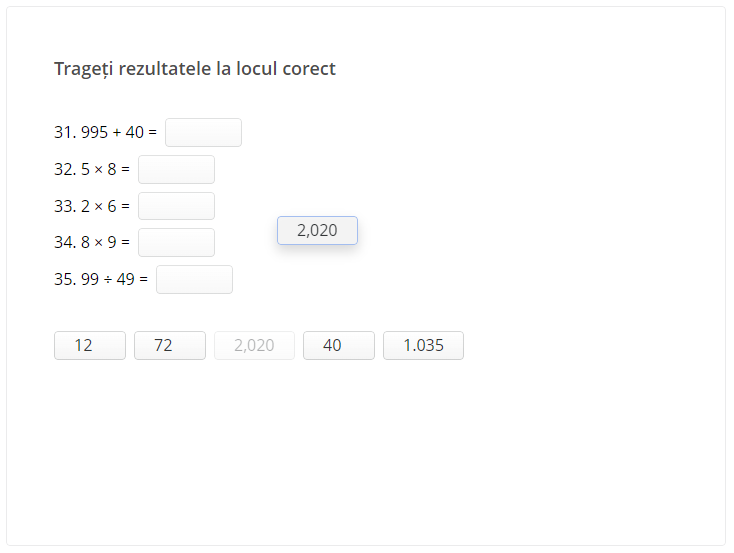Click the faded 2,020 tile in the answer row

click(254, 345)
